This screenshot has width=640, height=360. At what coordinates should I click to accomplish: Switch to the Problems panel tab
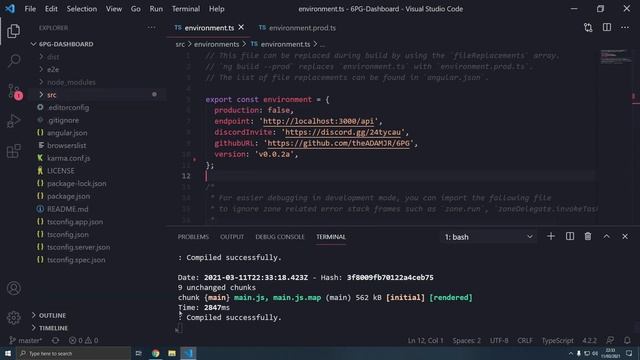[193, 237]
